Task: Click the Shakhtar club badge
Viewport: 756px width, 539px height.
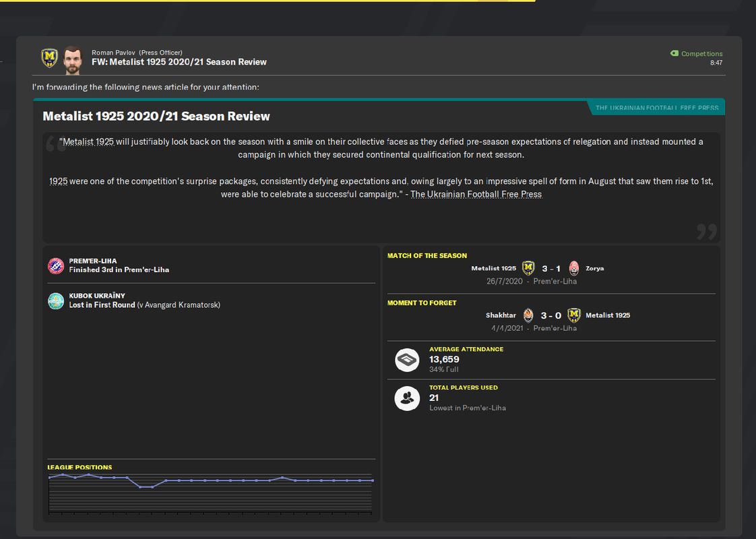Action: tap(528, 315)
